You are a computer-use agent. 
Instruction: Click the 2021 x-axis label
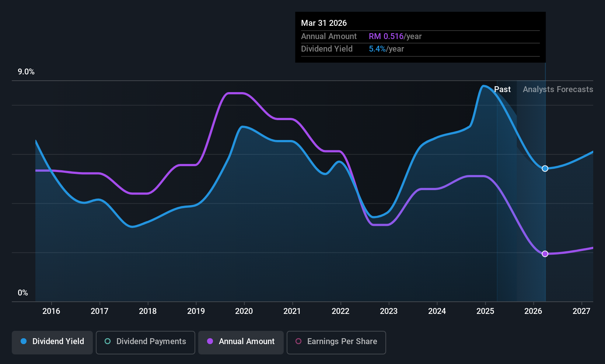pyautogui.click(x=292, y=311)
